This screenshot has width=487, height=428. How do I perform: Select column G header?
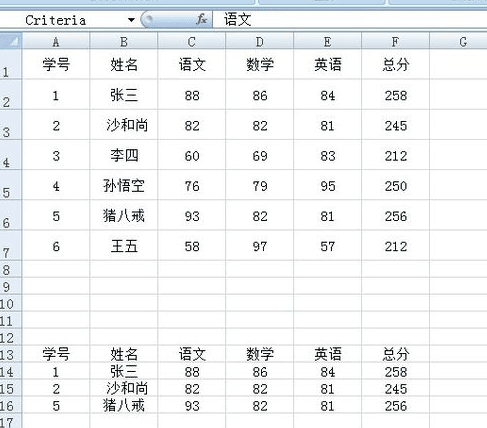tap(459, 42)
